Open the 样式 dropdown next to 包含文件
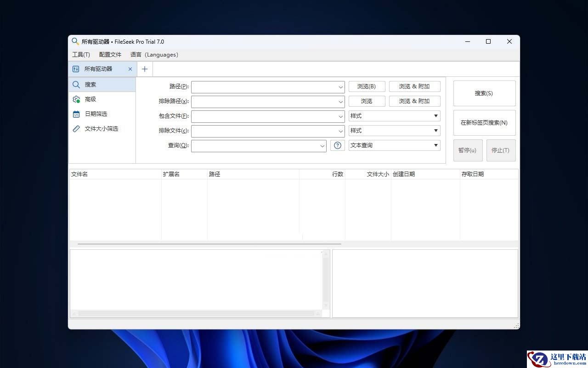The height and width of the screenshot is (368, 588). (395, 116)
